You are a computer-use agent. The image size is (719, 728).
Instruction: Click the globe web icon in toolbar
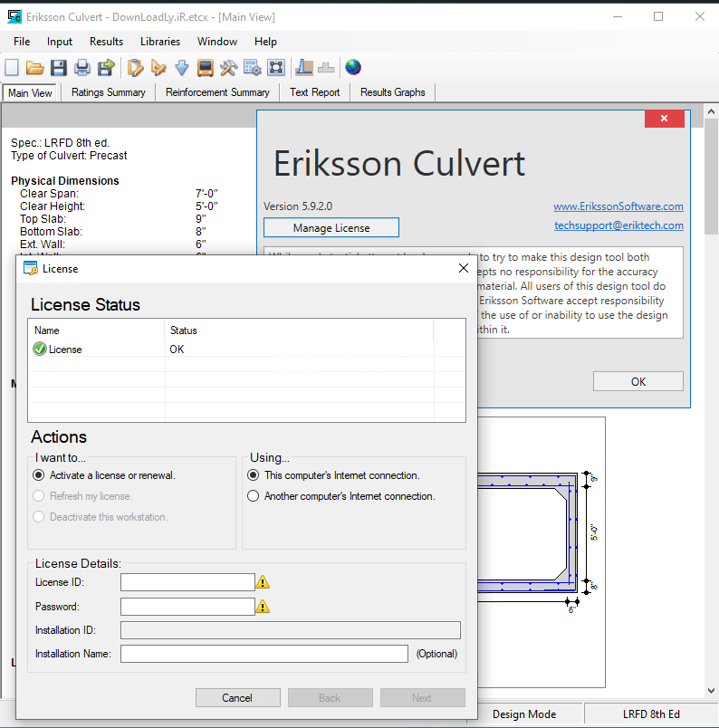point(353,68)
